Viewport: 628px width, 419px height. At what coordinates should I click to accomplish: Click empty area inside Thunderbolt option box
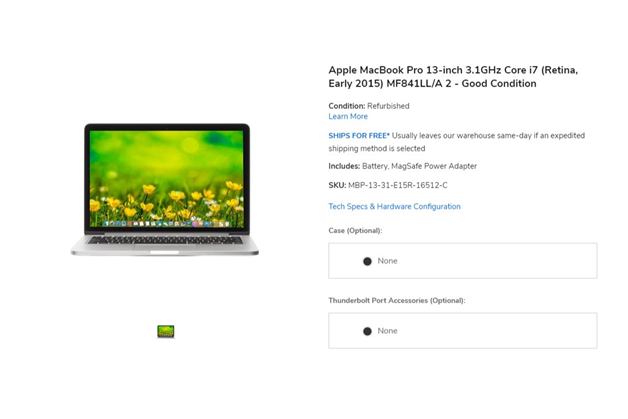click(497, 331)
